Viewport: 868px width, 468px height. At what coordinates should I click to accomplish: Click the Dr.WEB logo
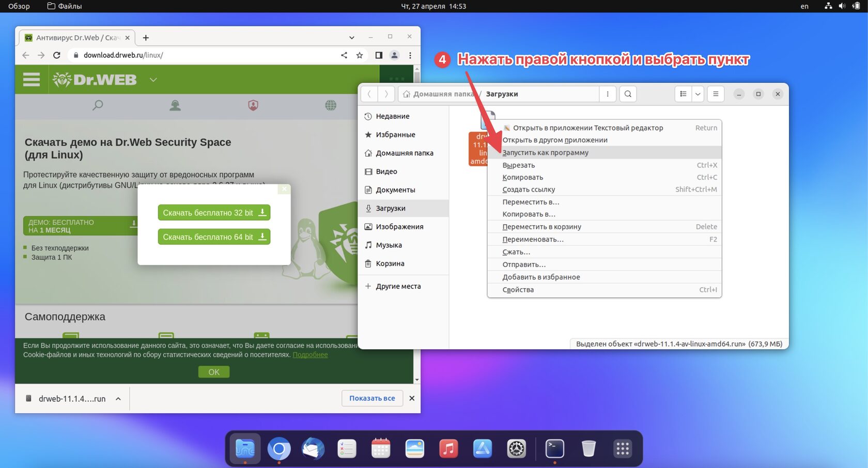pos(95,80)
